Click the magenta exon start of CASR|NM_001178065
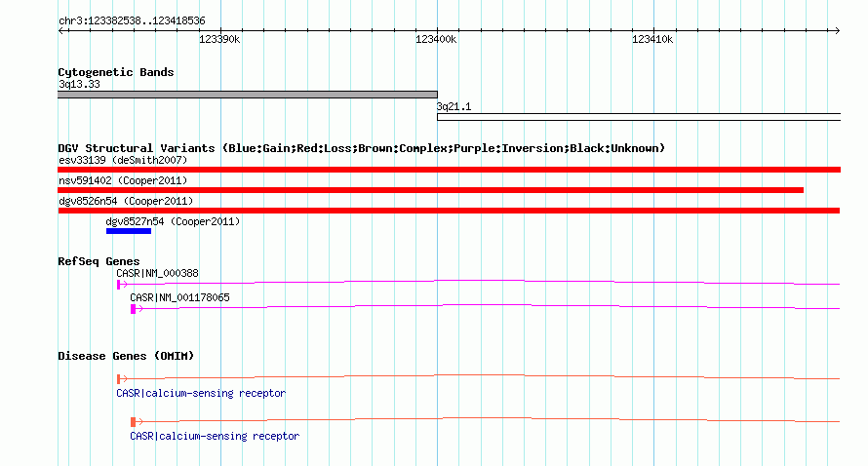Image resolution: width=868 pixels, height=466 pixels. [x=133, y=309]
